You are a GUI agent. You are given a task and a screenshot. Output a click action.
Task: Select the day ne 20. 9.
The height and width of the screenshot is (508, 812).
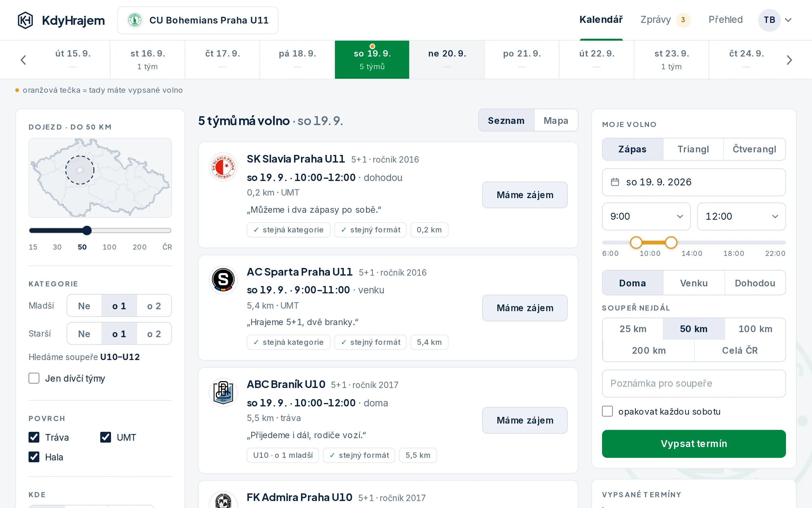pos(447,59)
